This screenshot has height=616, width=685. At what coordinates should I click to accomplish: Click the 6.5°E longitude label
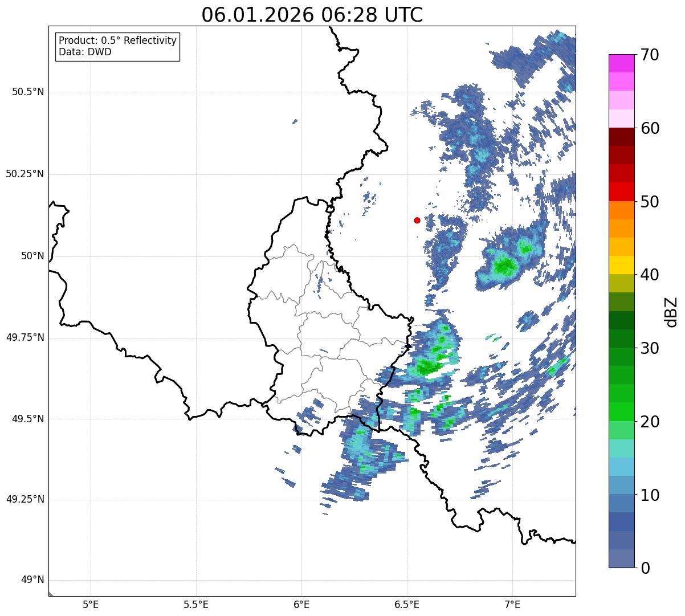(407, 605)
